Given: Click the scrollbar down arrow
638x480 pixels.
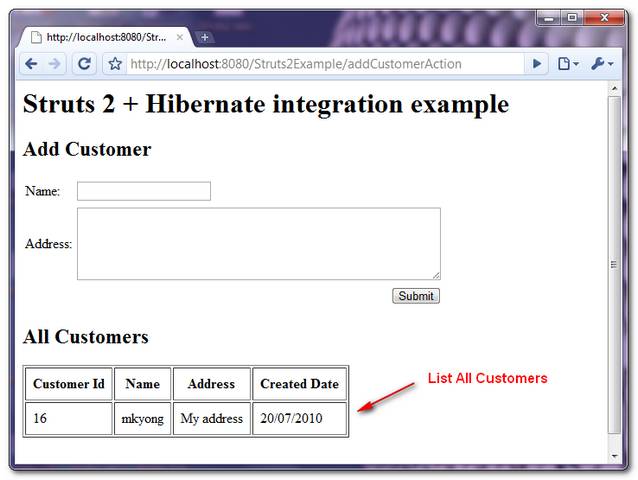Looking at the screenshot, I should point(614,456).
